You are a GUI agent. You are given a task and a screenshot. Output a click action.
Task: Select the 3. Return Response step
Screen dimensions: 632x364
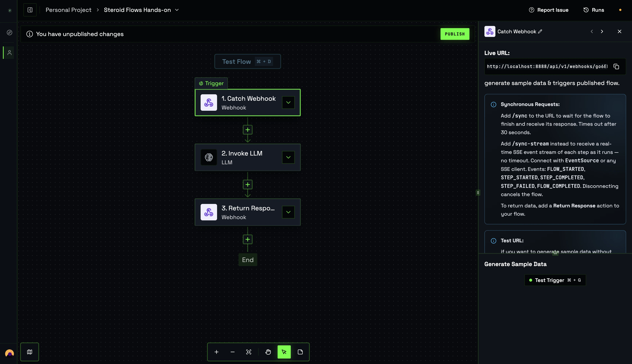[x=247, y=212]
